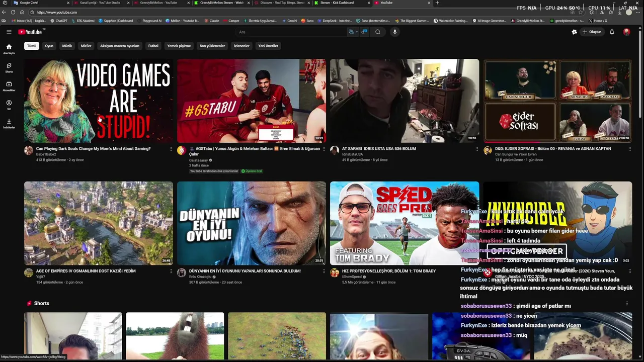Open a new browser tab
This screenshot has height=362, width=644.
tap(437, 3)
